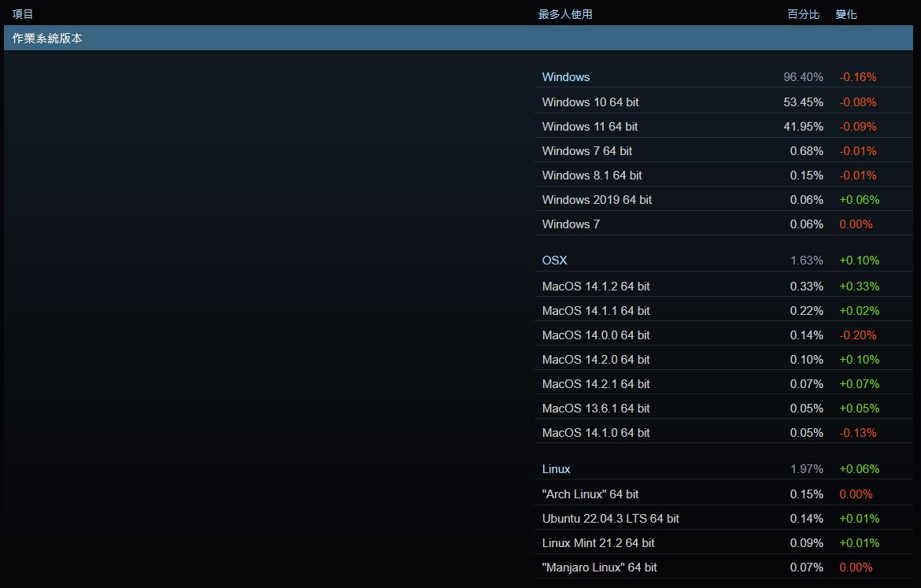This screenshot has width=921, height=588.
Task: Click the 變化 column header
Action: tap(845, 14)
